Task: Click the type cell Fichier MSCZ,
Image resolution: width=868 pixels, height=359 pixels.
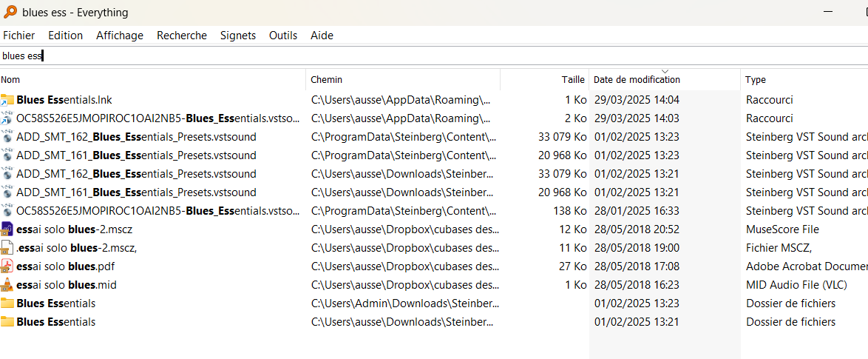Action: click(x=779, y=248)
